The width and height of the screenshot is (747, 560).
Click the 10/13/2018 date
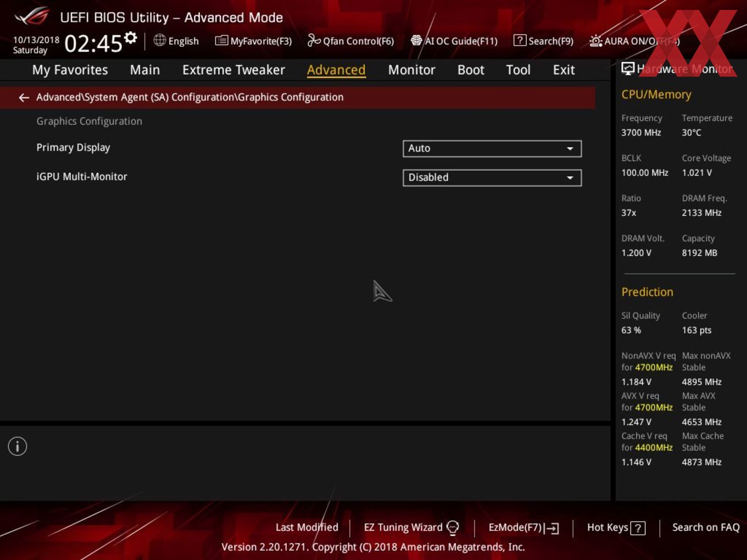click(36, 40)
